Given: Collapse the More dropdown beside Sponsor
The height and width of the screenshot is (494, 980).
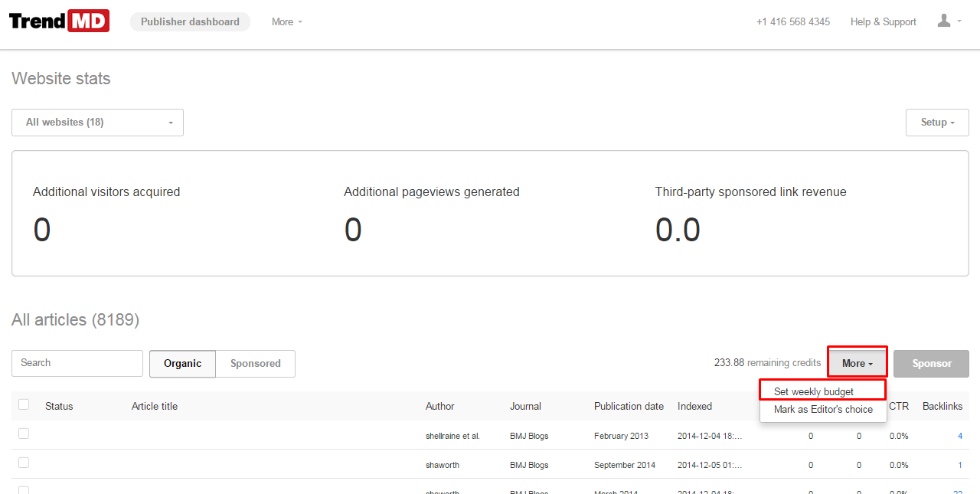Looking at the screenshot, I should point(857,363).
